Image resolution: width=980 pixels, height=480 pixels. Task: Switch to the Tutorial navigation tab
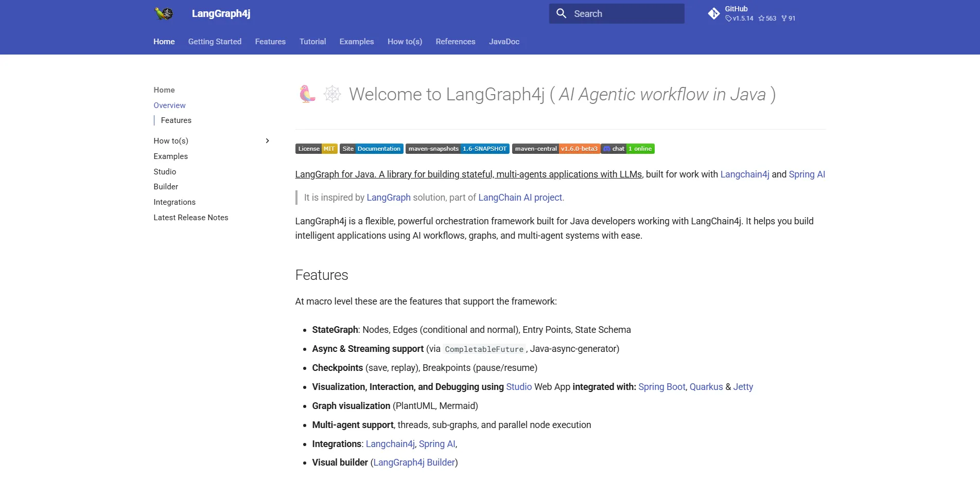coord(312,42)
